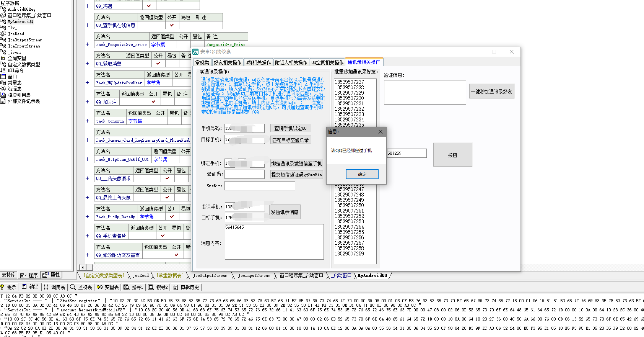This screenshot has width=644, height=337.
Task: Expand the Pack_HttpConn_0x6ff_501 method plus sign
Action: (87, 159)
